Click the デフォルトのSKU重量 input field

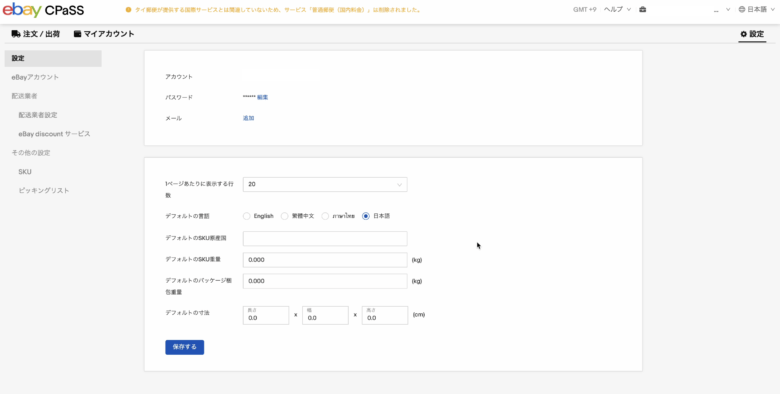point(325,260)
